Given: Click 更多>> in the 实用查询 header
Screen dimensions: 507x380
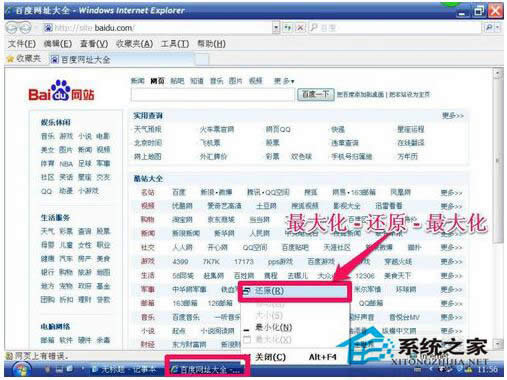Looking at the screenshot, I should click(453, 116).
